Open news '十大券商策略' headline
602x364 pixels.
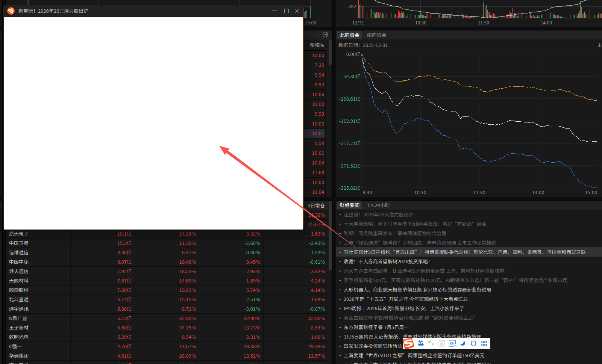point(415,224)
